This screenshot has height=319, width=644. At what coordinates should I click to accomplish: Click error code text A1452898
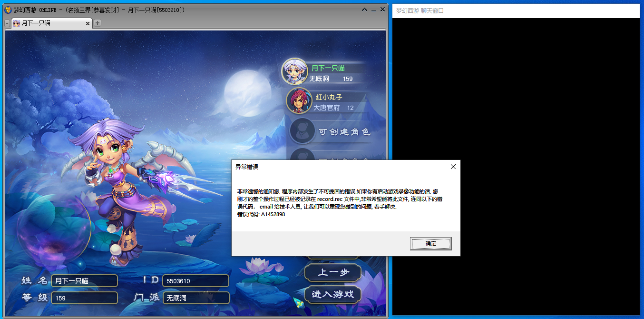tap(273, 214)
